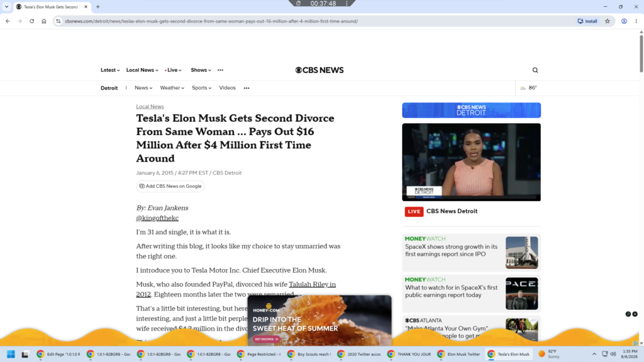Expand the Detroit News submenu

[x=143, y=88]
